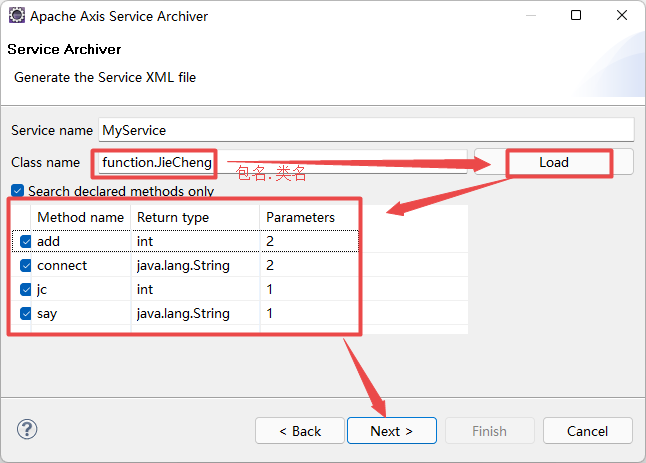
Task: Toggle Search declared methods only checkbox
Action: 17,191
